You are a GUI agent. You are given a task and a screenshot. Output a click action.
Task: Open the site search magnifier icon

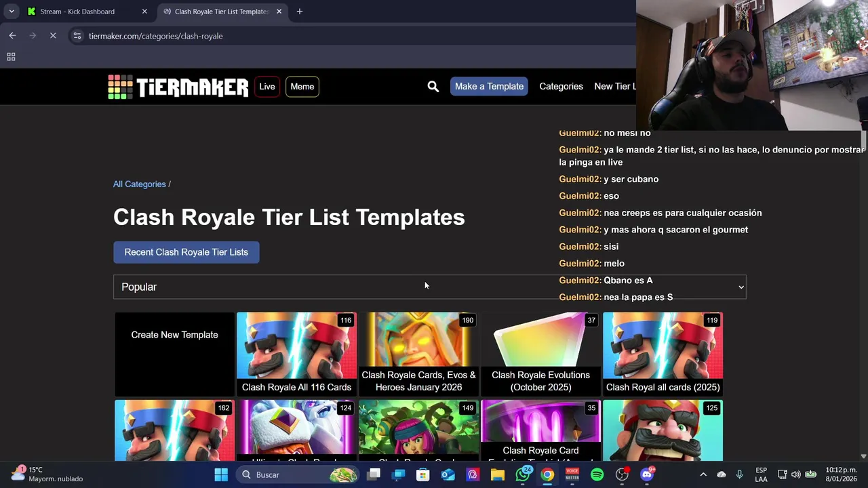433,86
